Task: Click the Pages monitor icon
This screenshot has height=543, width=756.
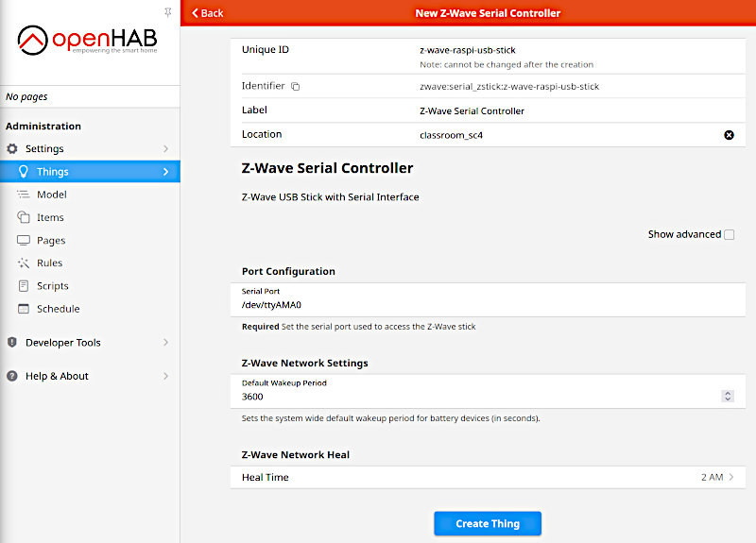Action: point(23,240)
